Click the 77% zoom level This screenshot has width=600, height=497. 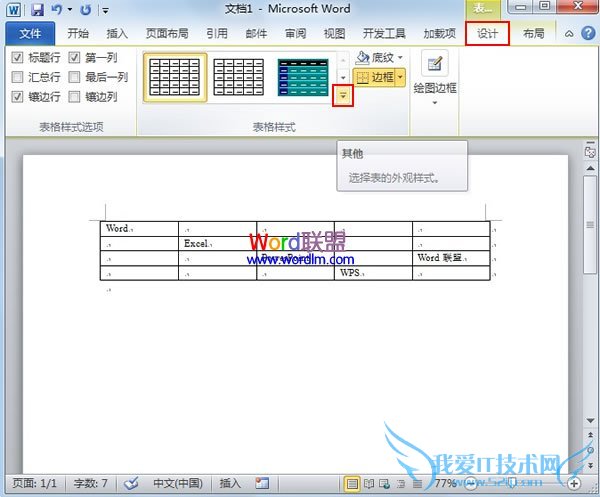[445, 483]
